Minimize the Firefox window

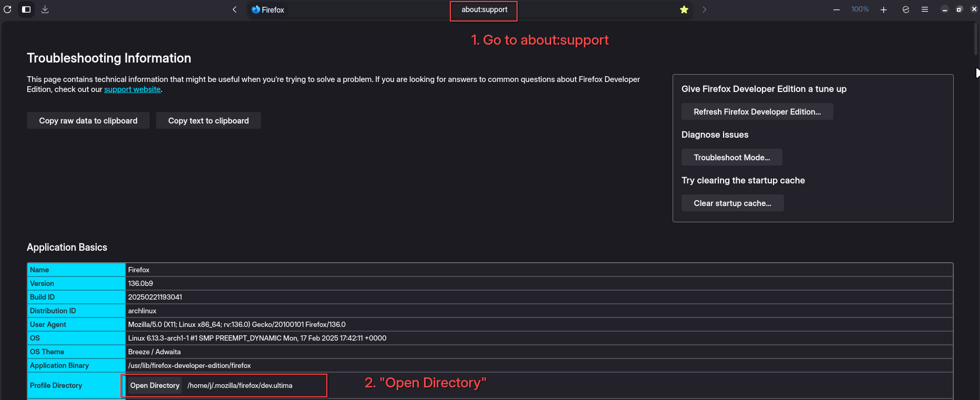tap(945, 9)
